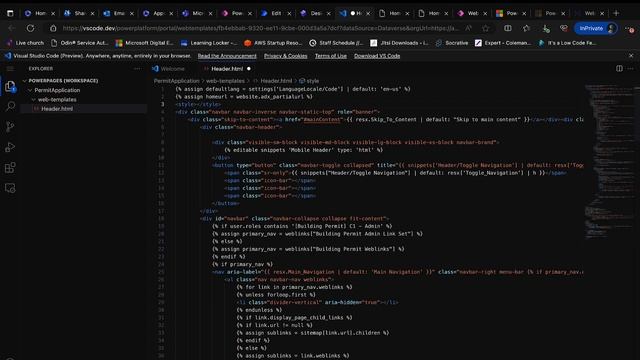Open the favorites collection icon in toolbar
The width and height of the screenshot is (640, 360).
click(x=527, y=28)
